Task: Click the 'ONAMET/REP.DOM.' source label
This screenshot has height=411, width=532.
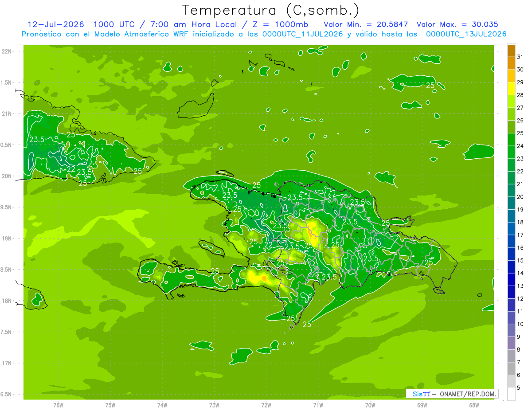Action: [468, 394]
